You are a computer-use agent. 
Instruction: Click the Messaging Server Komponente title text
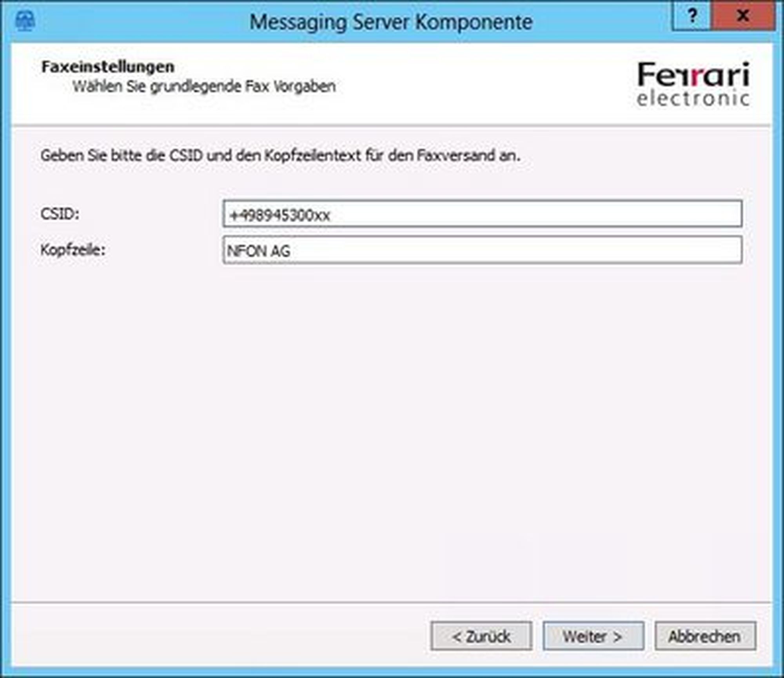391,22
